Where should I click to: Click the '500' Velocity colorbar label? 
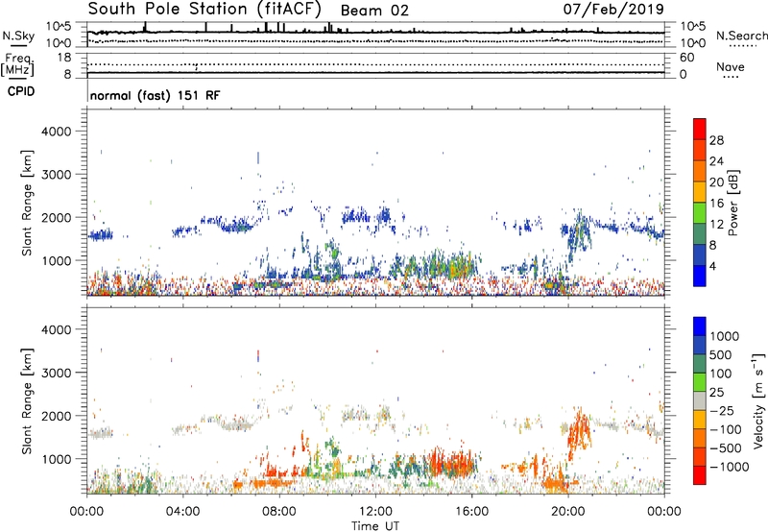pos(721,355)
